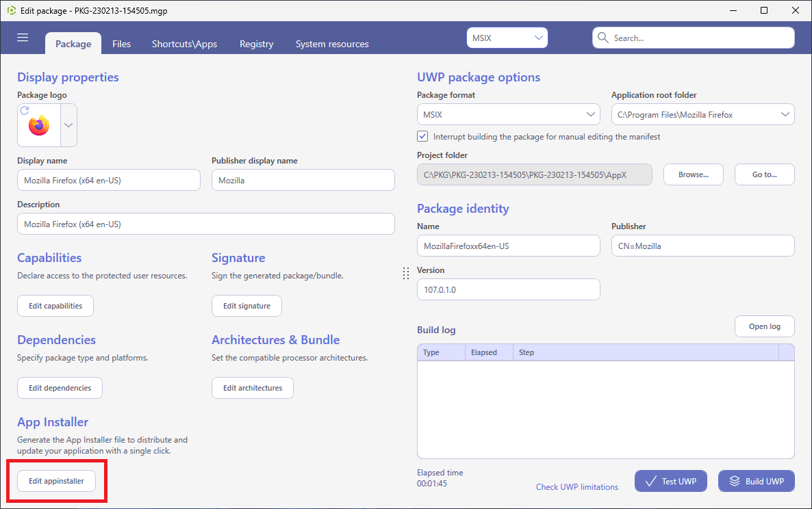This screenshot has height=509, width=812.
Task: Click the Edit dependencies button
Action: tap(60, 388)
